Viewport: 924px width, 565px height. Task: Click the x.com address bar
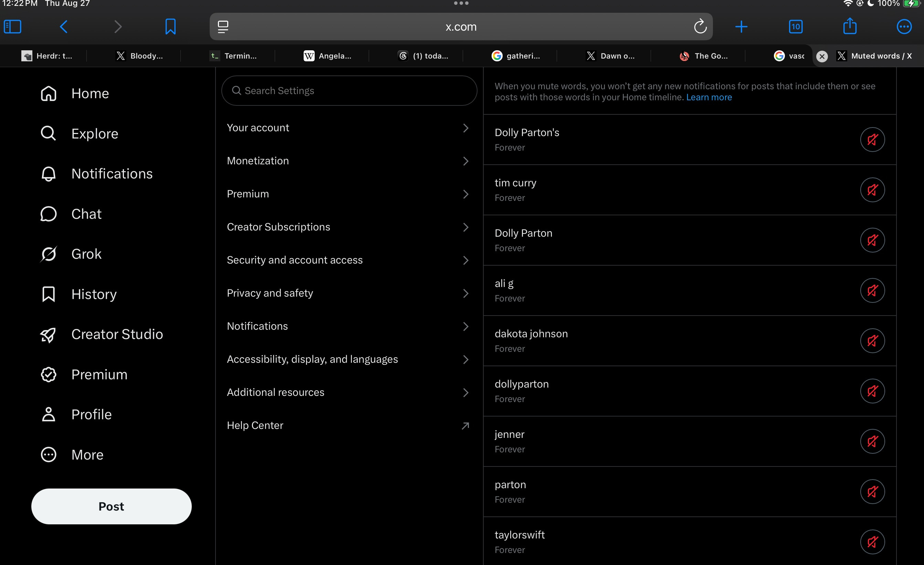(461, 27)
